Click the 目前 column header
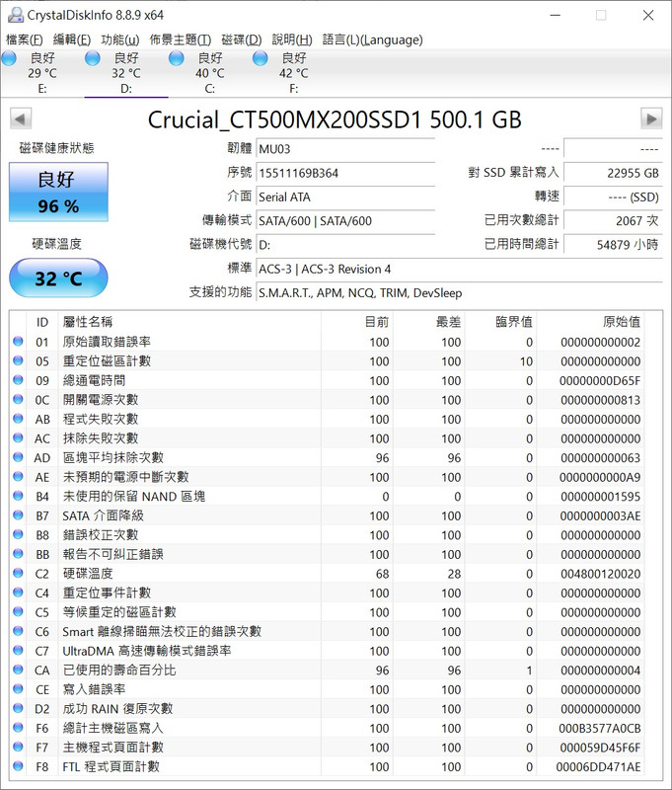The width and height of the screenshot is (672, 790). (x=357, y=322)
